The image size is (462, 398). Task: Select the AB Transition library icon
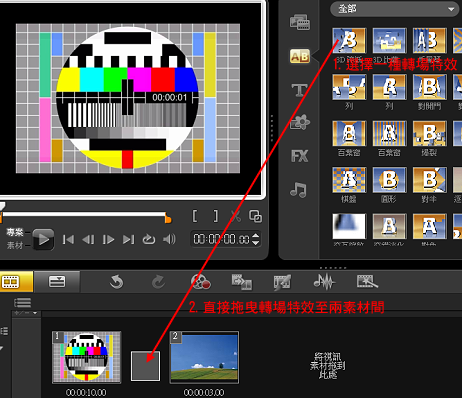[x=300, y=56]
